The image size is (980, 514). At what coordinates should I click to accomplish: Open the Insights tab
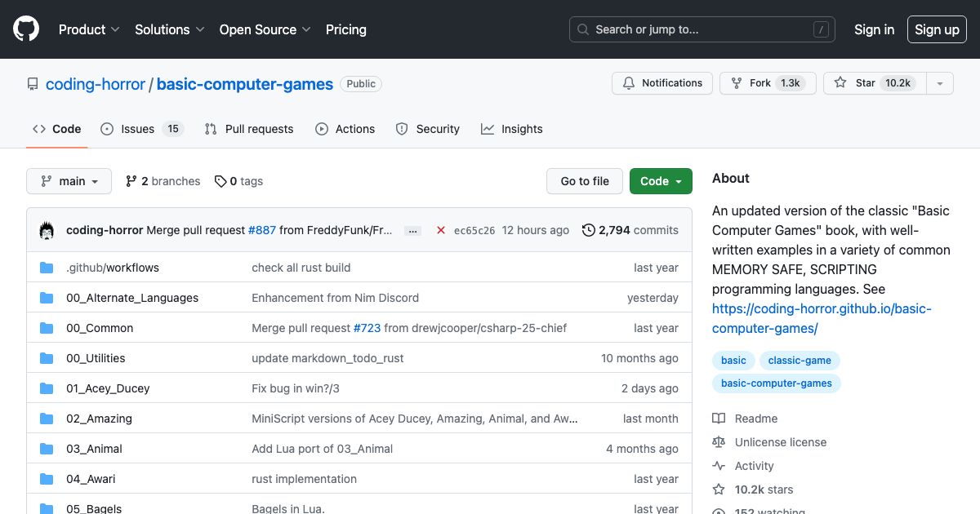pos(512,128)
